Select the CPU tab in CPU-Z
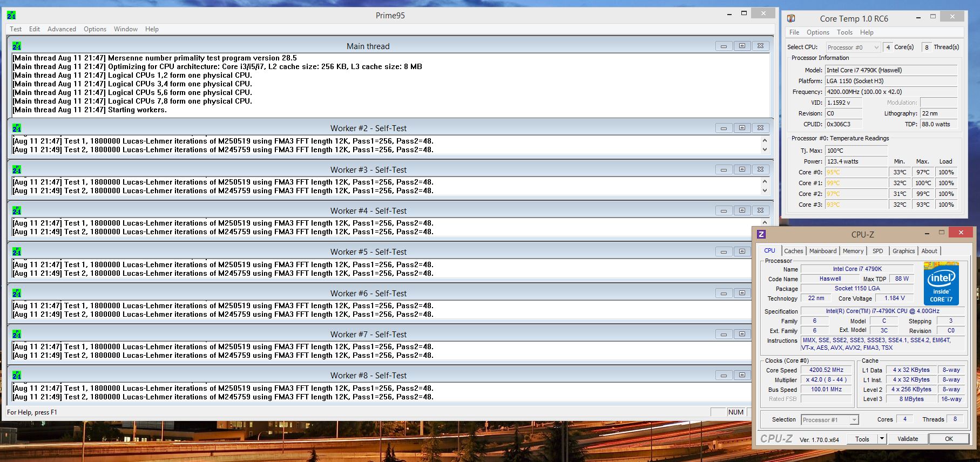This screenshot has width=980, height=462. click(x=769, y=250)
